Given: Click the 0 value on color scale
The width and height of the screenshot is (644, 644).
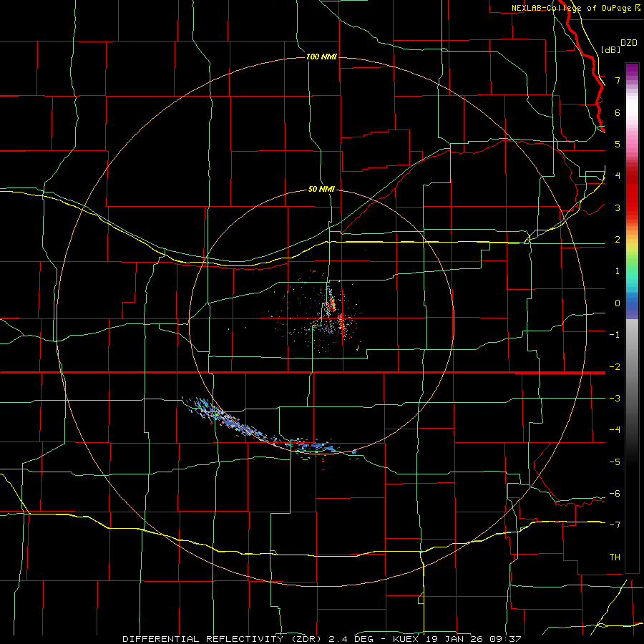Looking at the screenshot, I should point(618,303).
